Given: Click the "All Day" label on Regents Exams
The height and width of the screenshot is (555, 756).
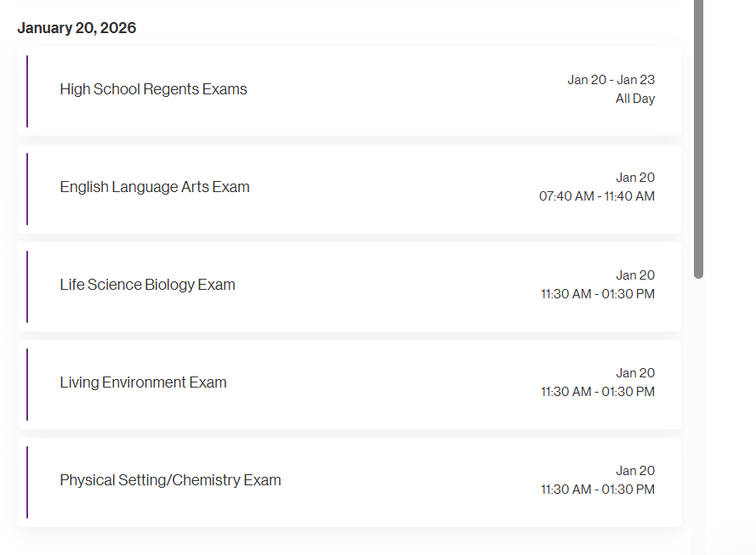Looking at the screenshot, I should point(635,99).
